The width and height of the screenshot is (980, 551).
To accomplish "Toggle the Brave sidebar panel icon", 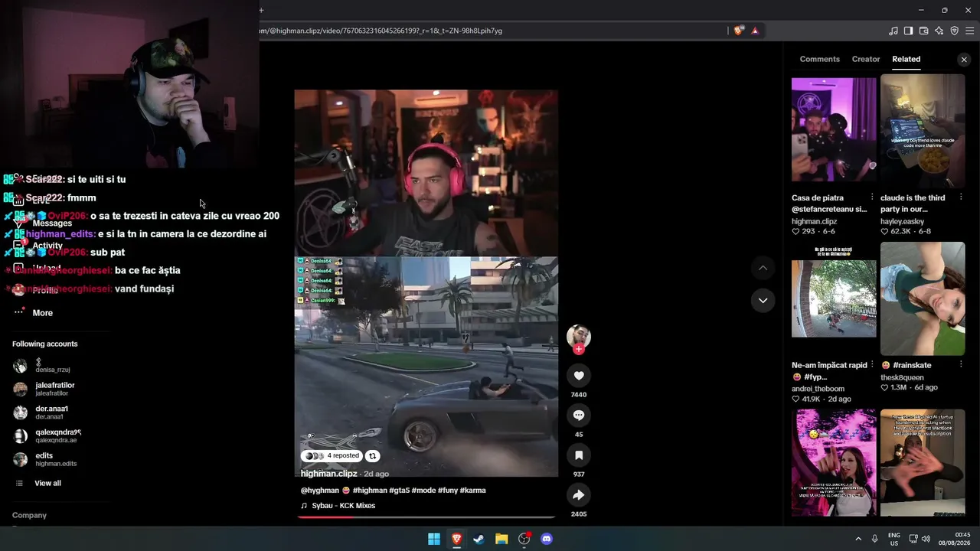I will 908,31.
